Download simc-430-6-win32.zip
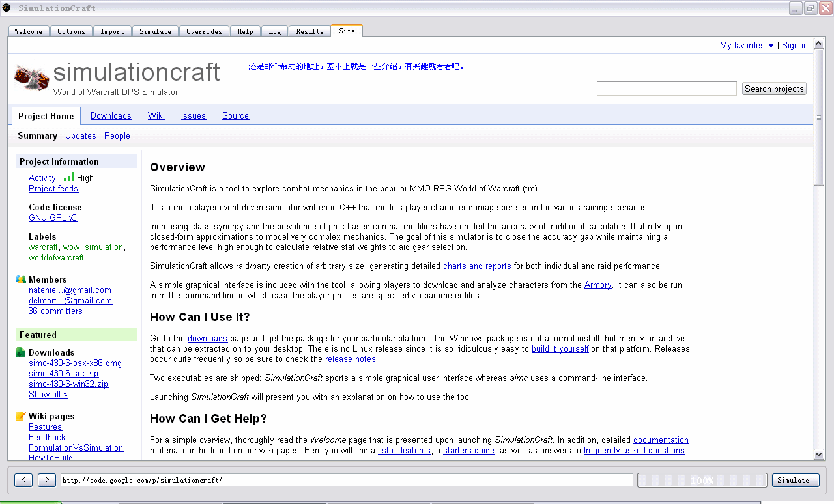 click(x=68, y=384)
